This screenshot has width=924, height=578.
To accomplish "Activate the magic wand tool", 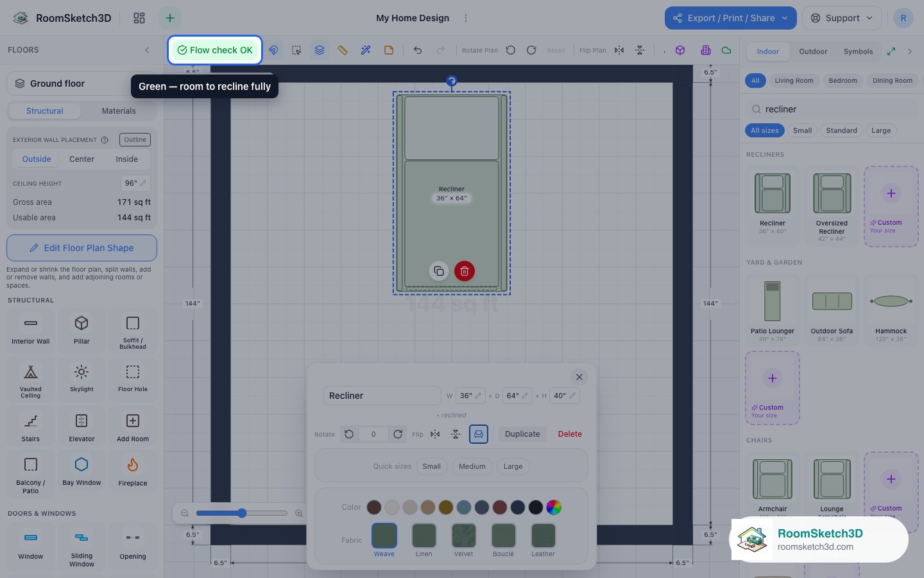I will (x=366, y=50).
